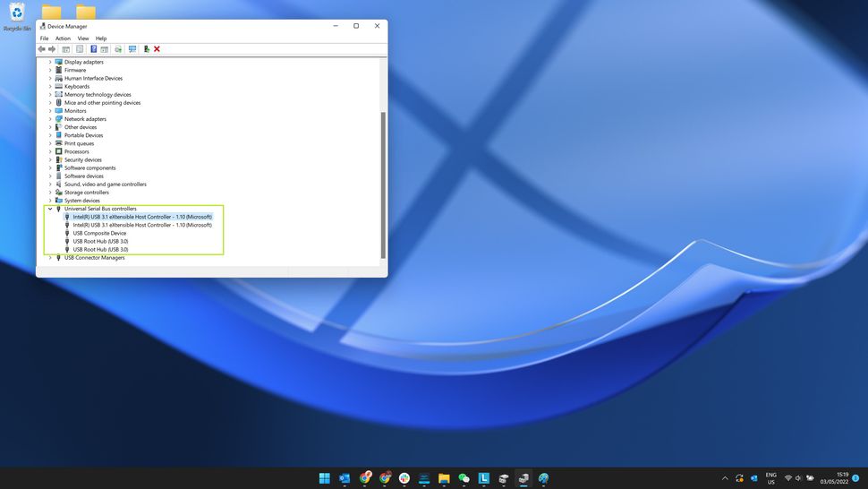Click the active Device Manager taskbar icon
Image resolution: width=868 pixels, height=489 pixels.
(523, 478)
